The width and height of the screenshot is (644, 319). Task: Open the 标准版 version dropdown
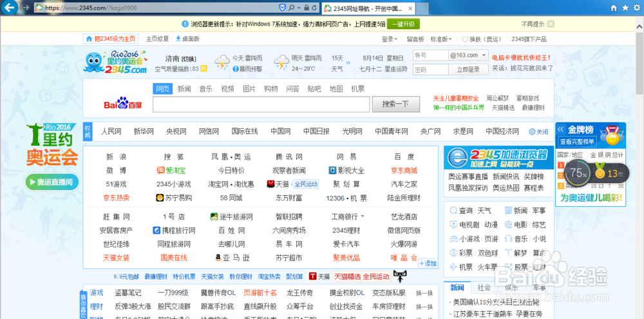click(441, 39)
